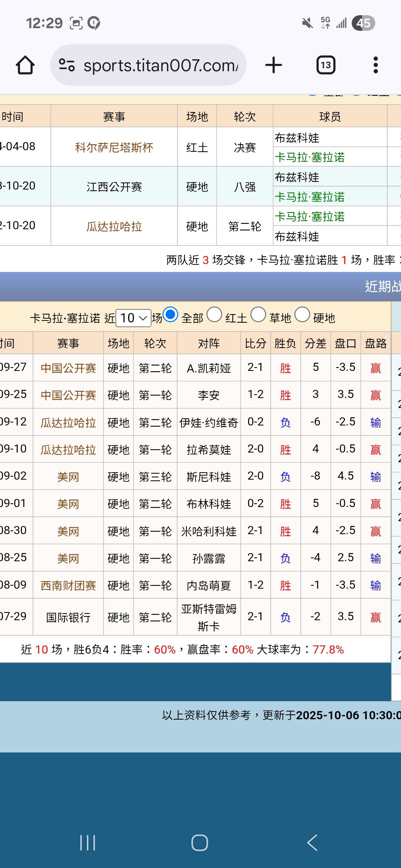The width and height of the screenshot is (401, 868).
Task: Open browser three-dot overflow menu
Action: 375,65
